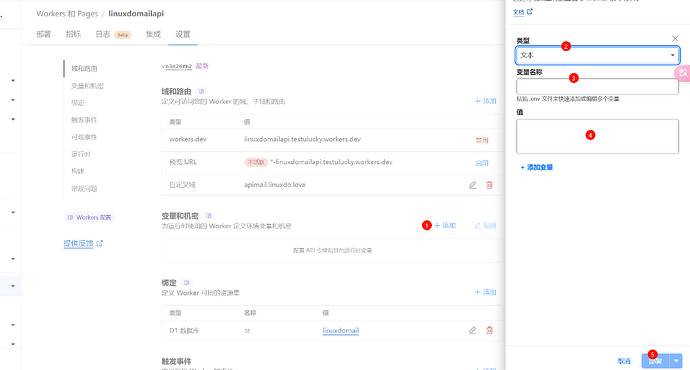Open info icon beside 变量和机密 heading

(209, 216)
